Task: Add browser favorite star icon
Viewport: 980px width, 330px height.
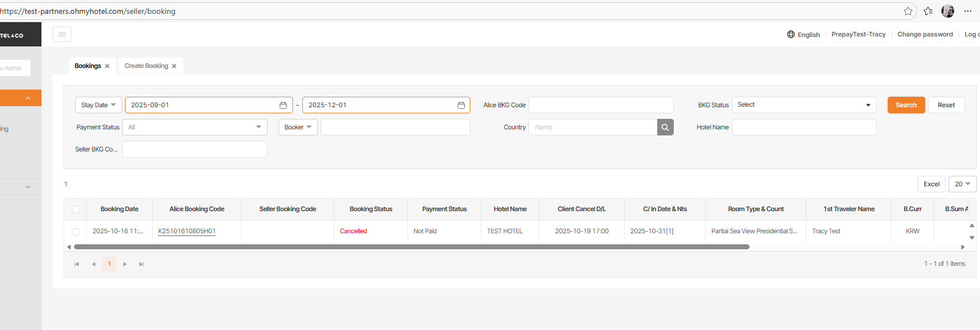Action: [x=908, y=11]
